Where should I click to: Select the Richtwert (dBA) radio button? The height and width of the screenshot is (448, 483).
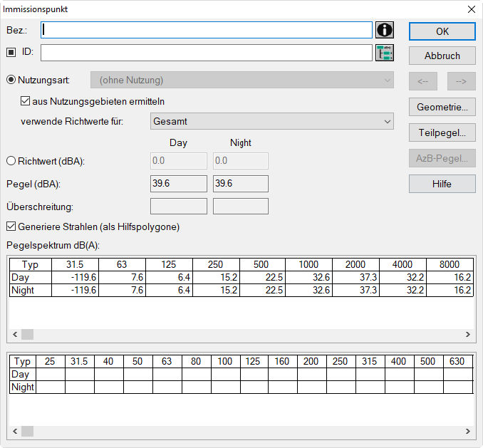tap(11, 161)
